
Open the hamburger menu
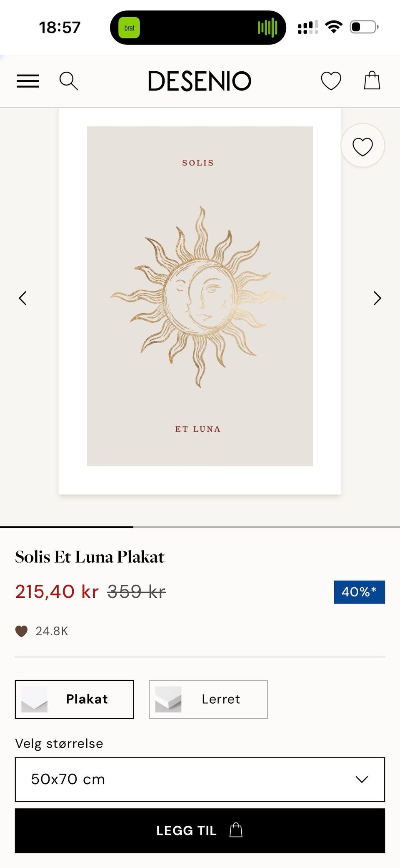[27, 81]
